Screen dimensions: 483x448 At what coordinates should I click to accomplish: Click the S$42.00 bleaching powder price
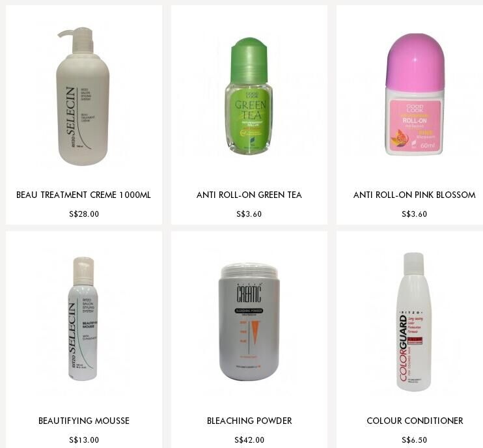coord(249,440)
